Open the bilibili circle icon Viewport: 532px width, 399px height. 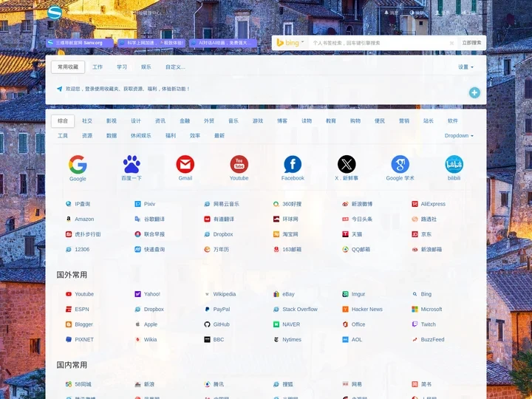click(x=454, y=164)
